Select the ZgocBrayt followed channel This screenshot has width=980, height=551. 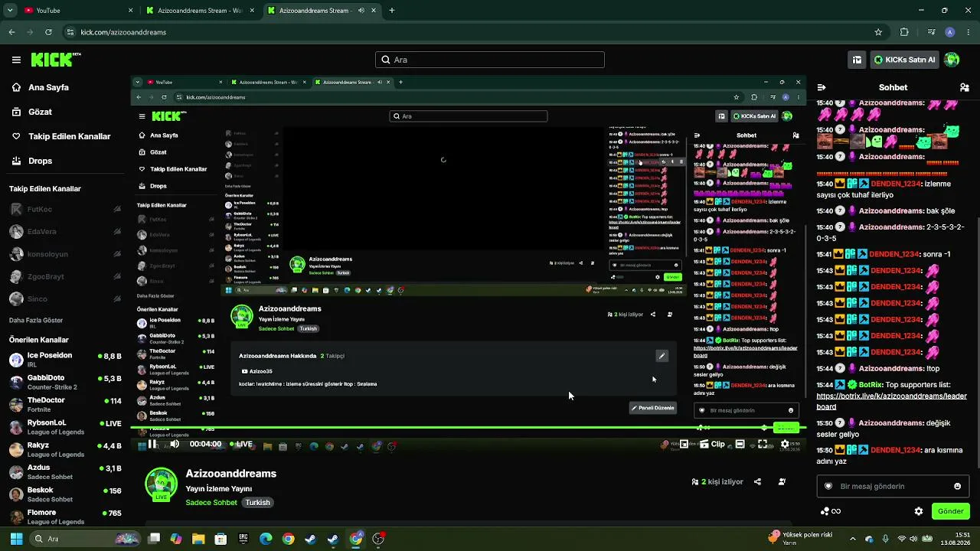pyautogui.click(x=65, y=276)
